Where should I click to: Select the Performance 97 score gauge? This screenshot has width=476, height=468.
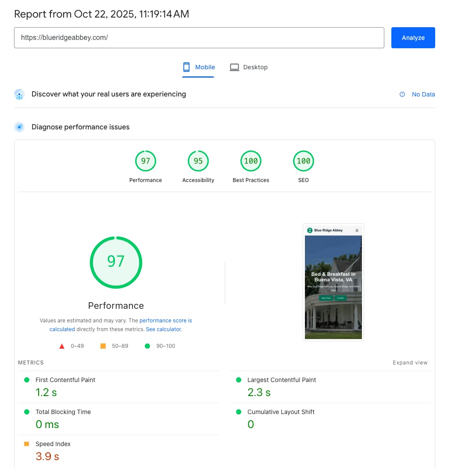pyautogui.click(x=146, y=161)
